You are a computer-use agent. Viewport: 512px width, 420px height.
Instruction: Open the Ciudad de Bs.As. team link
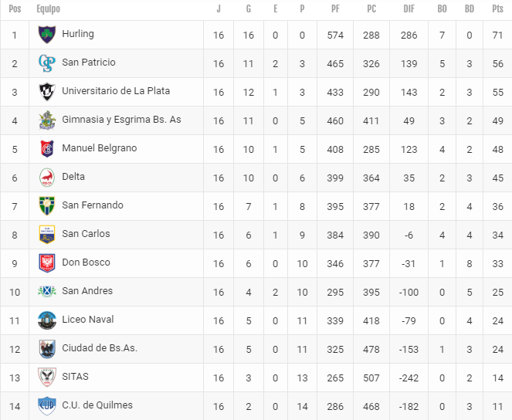[100, 348]
